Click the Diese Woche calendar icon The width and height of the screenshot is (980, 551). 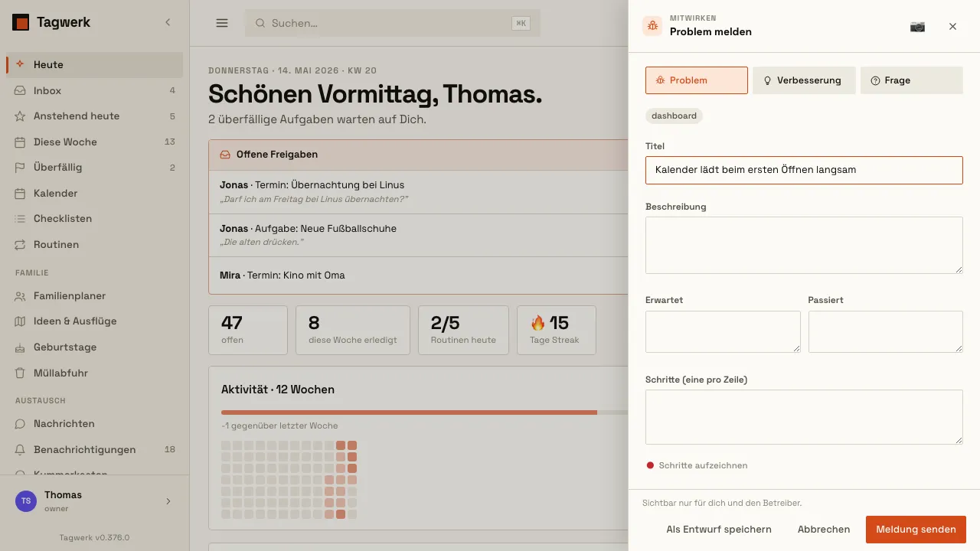[x=20, y=142]
